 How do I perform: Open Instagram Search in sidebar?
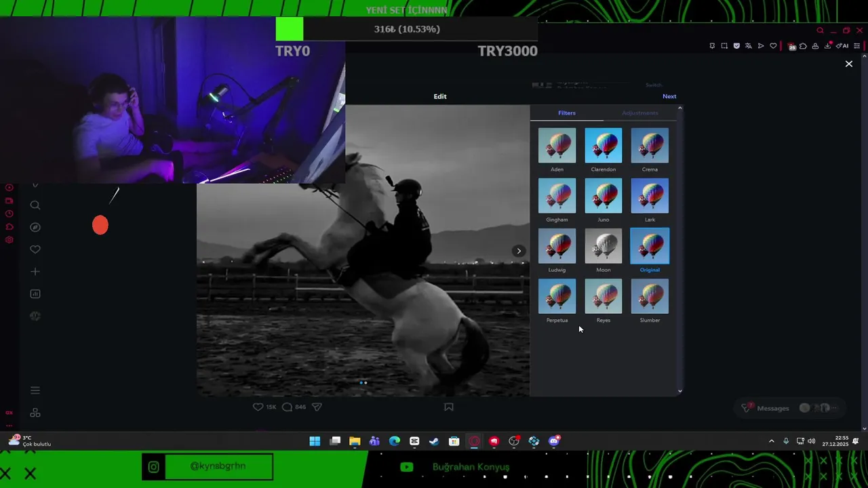click(x=35, y=205)
